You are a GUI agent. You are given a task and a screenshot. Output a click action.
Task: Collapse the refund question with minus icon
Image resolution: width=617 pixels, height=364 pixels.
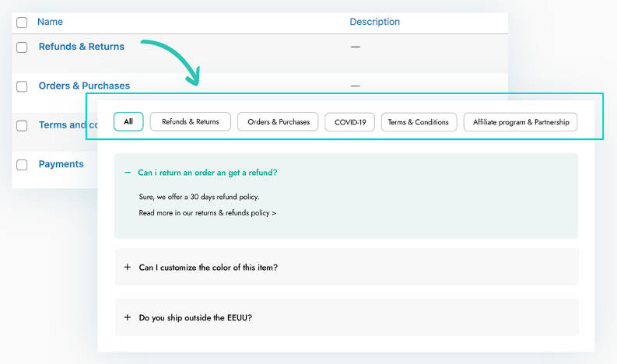128,173
